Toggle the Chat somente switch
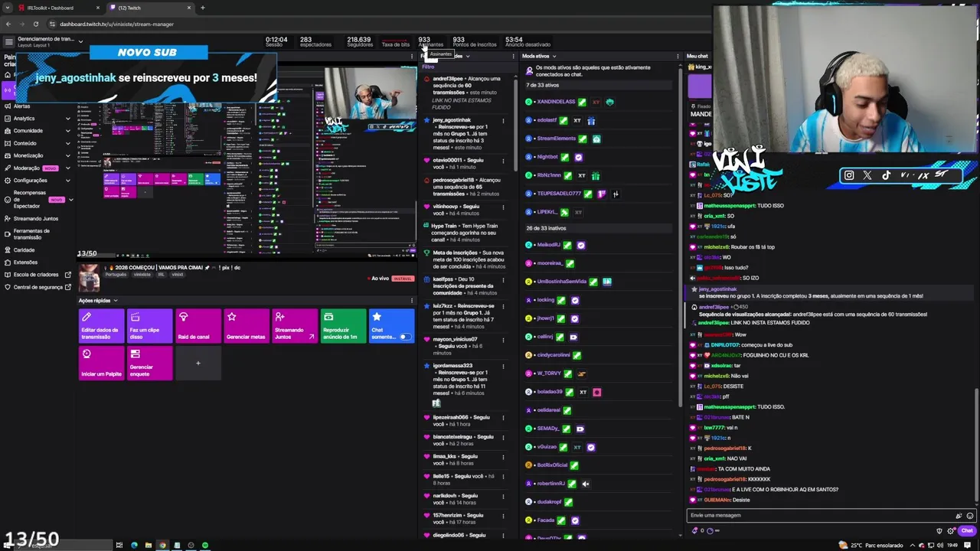980x551 pixels. point(405,337)
